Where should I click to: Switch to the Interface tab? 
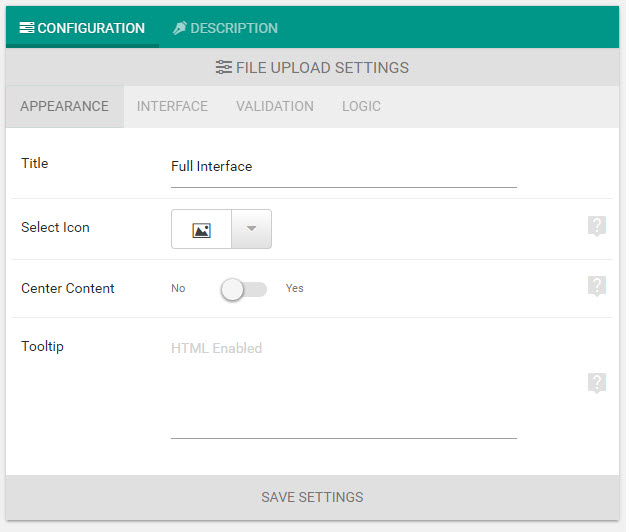coord(172,106)
